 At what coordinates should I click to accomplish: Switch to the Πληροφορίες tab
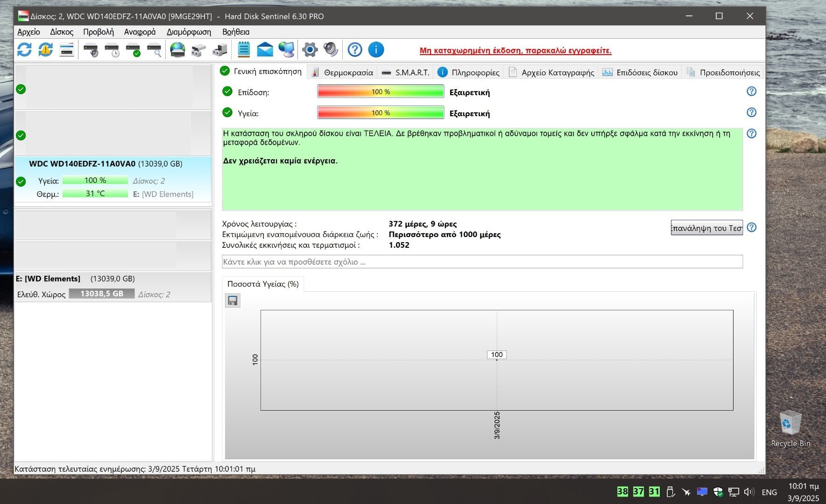pyautogui.click(x=468, y=72)
